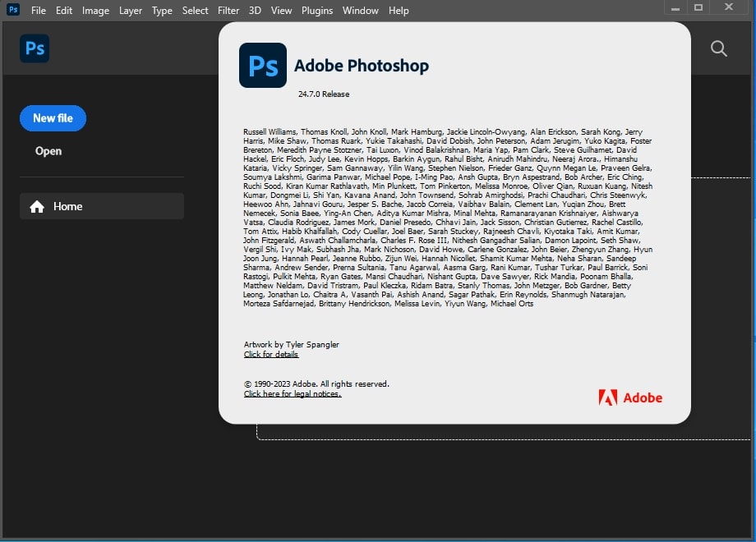Open the Help menu
Screen dimensions: 756x542
click(399, 10)
